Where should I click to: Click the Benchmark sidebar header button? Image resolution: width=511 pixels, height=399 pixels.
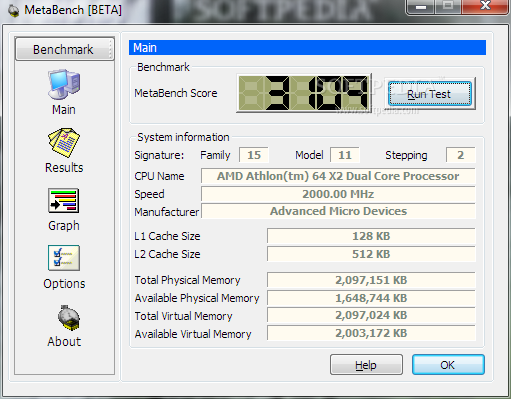pos(65,49)
